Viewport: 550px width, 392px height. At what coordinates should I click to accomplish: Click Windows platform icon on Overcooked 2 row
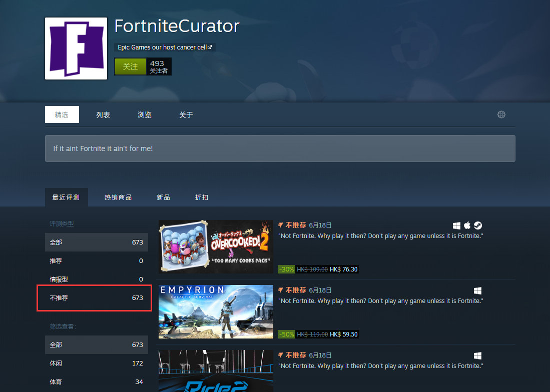click(x=456, y=225)
